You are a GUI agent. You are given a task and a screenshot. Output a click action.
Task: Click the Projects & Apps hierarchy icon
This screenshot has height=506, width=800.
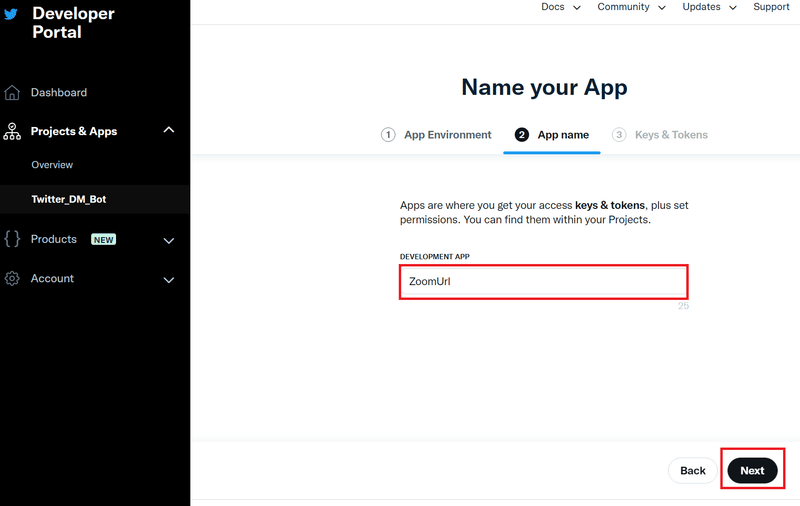coord(12,132)
